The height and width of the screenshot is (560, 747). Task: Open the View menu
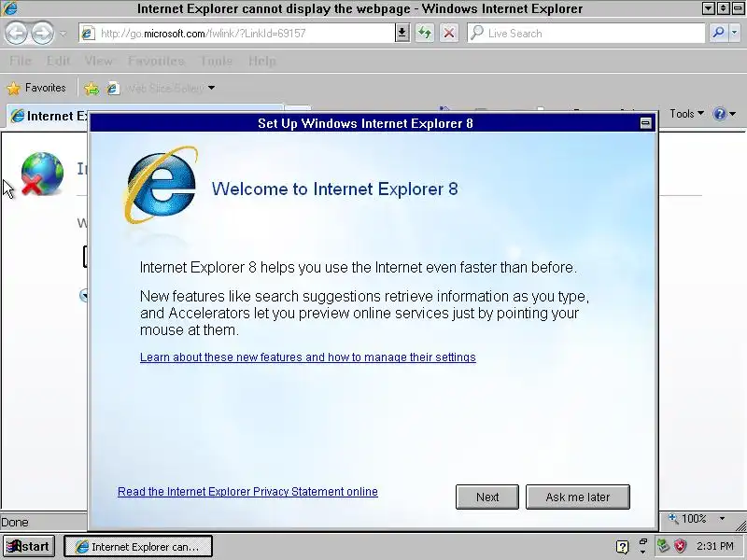pos(99,61)
